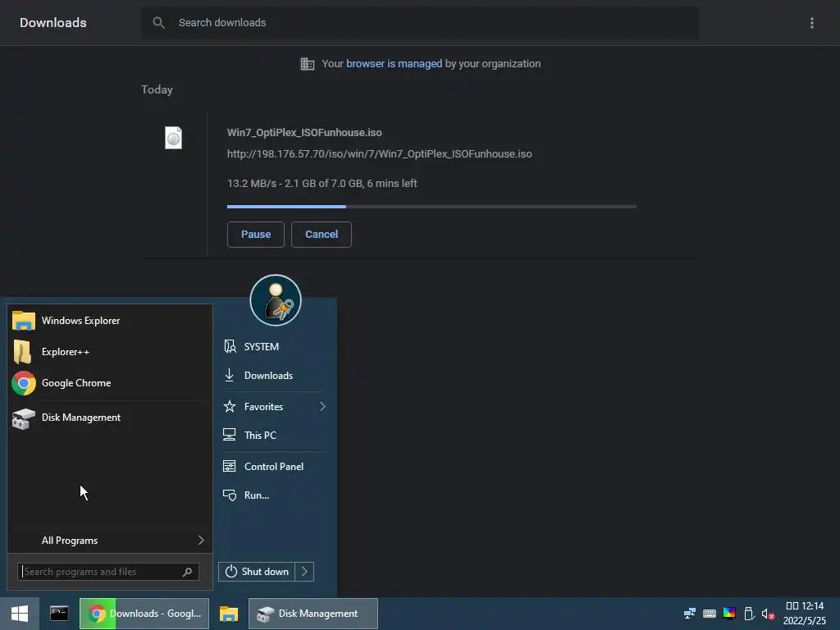Click the download progress bar

431,206
